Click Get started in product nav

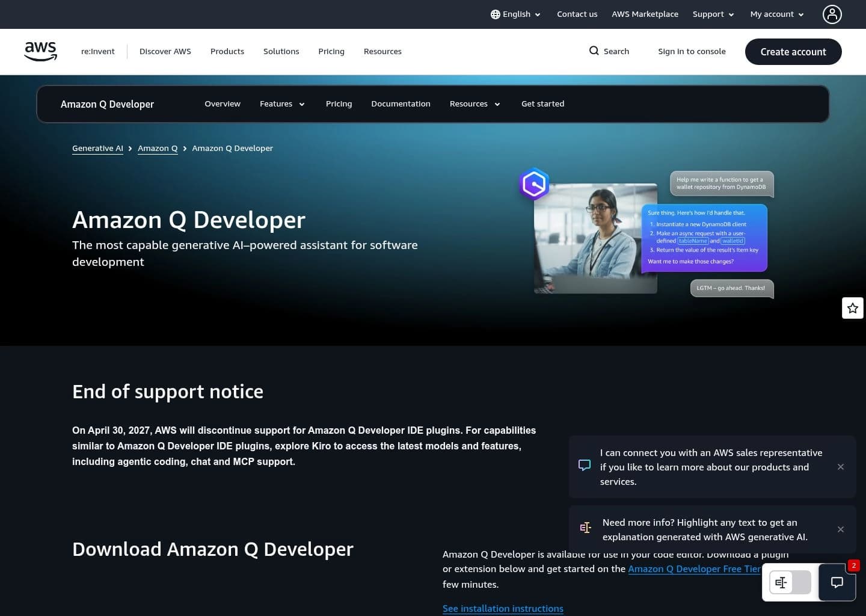coord(543,104)
